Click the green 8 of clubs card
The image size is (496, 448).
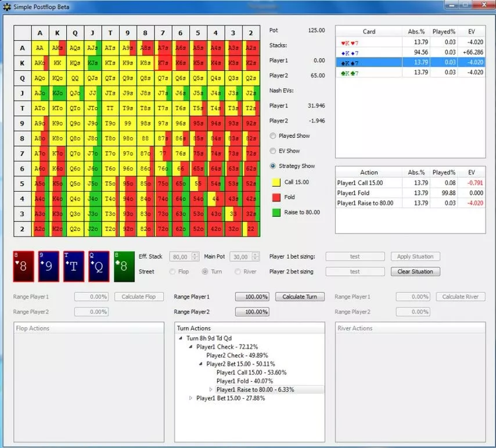tap(124, 267)
